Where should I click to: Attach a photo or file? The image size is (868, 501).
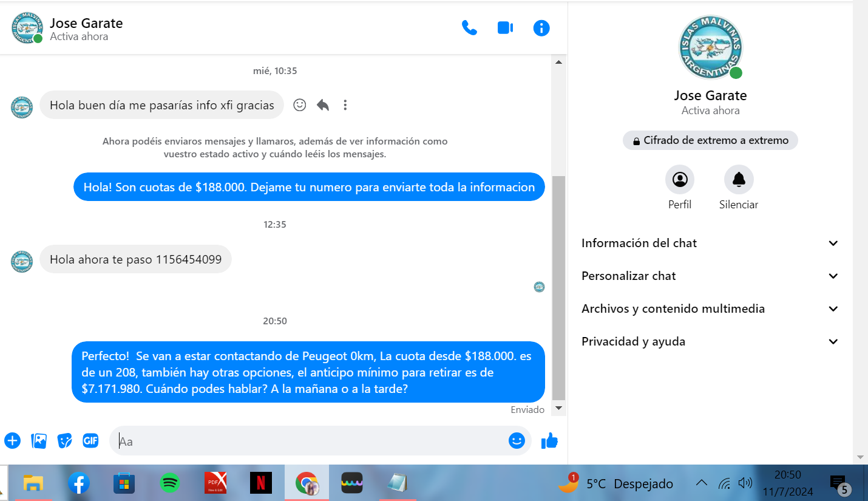pos(39,441)
